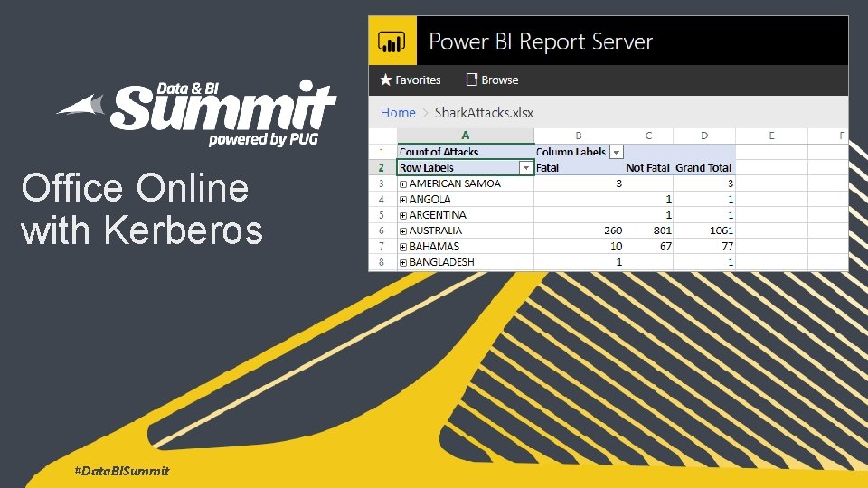Click the Count of Attacks cell
This screenshot has width=868, height=488.
(466, 152)
